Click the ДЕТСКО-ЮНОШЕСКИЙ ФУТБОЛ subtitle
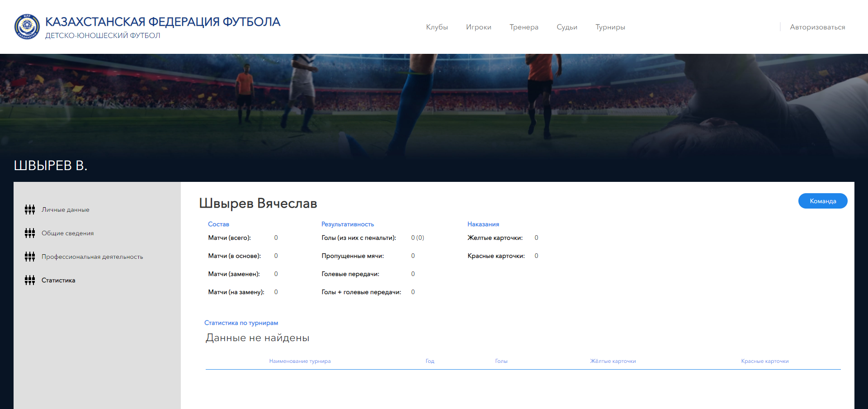Screen dimensions: 868x409 [x=103, y=36]
